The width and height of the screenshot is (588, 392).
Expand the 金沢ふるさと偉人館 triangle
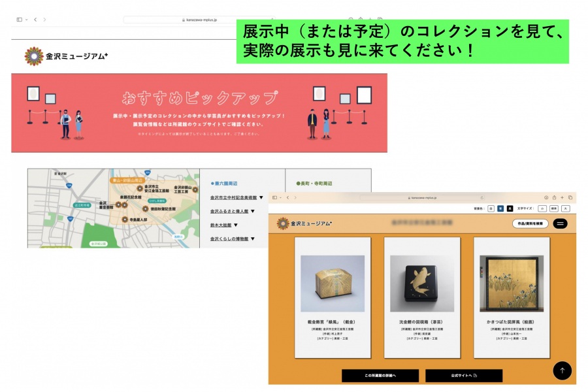point(253,212)
